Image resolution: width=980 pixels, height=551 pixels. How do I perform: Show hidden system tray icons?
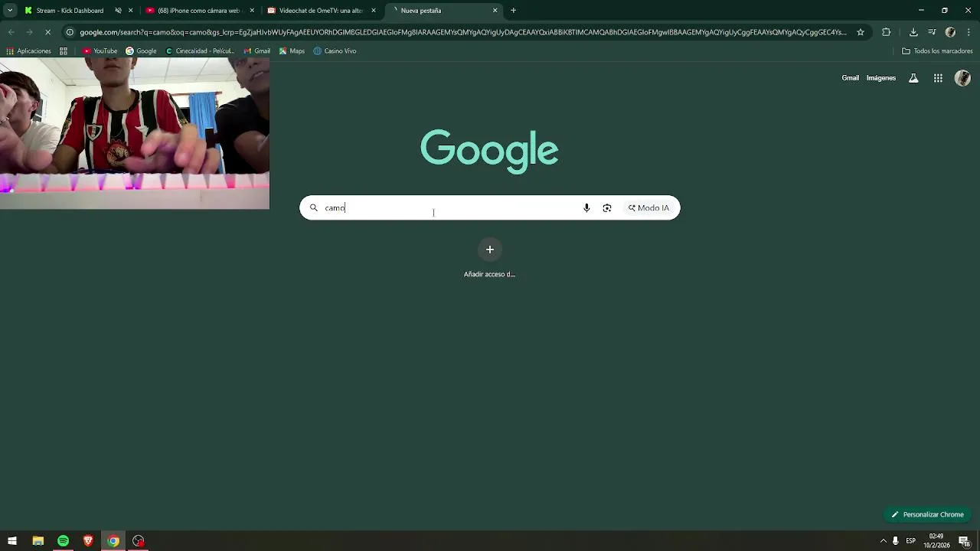883,541
